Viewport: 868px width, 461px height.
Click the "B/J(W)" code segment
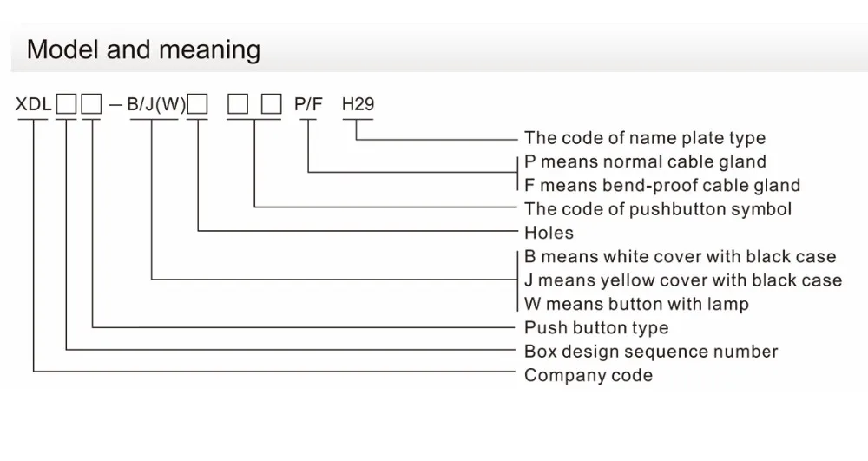pyautogui.click(x=156, y=105)
